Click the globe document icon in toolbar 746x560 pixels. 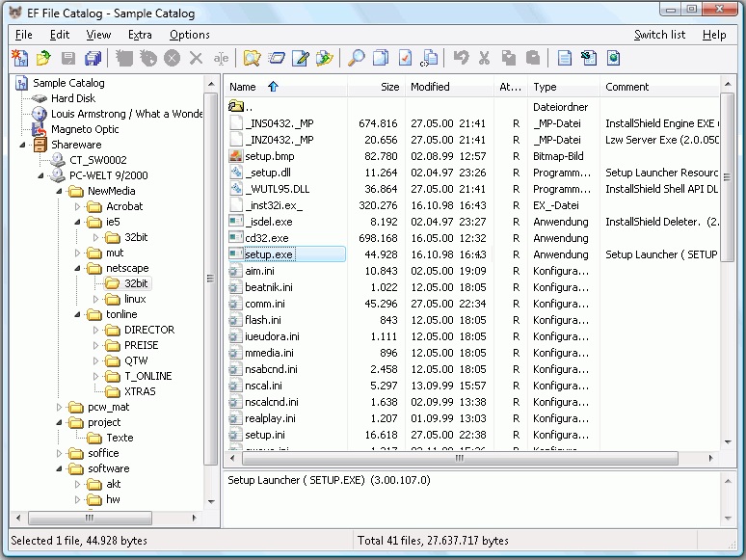pos(613,59)
